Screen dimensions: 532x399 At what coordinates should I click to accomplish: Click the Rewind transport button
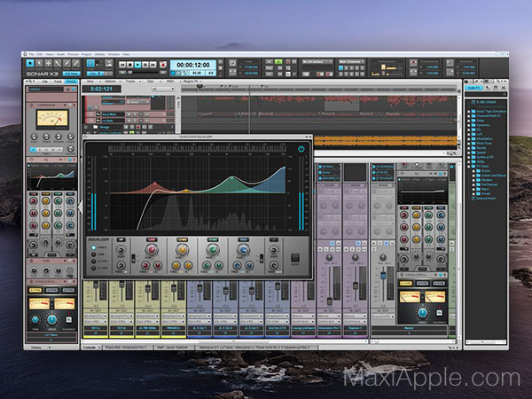[122, 65]
